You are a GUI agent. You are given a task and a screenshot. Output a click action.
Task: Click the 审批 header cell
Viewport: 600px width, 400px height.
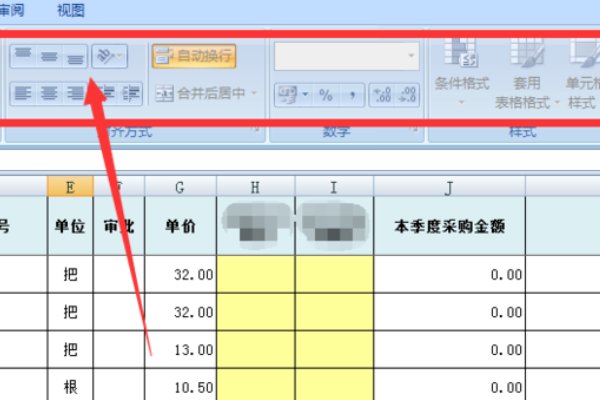click(119, 226)
